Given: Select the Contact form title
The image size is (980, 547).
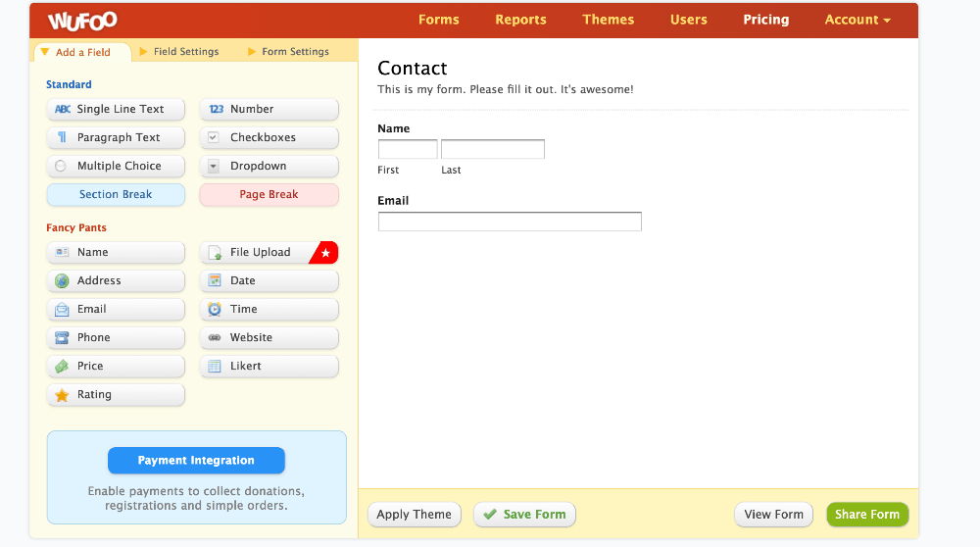Looking at the screenshot, I should [412, 68].
